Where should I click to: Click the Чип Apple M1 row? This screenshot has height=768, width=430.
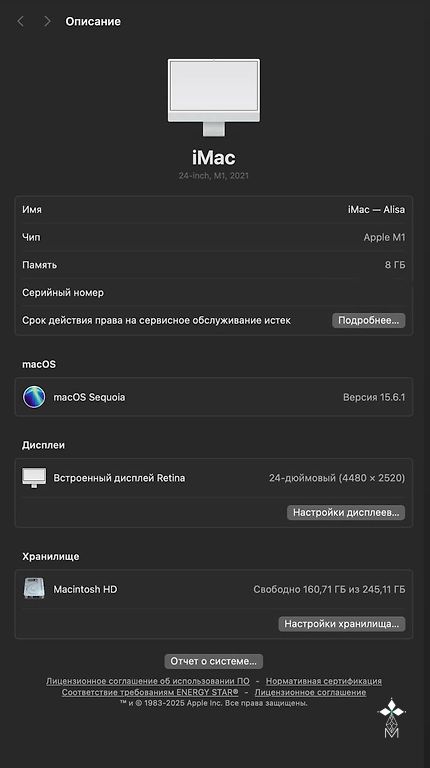tap(214, 237)
